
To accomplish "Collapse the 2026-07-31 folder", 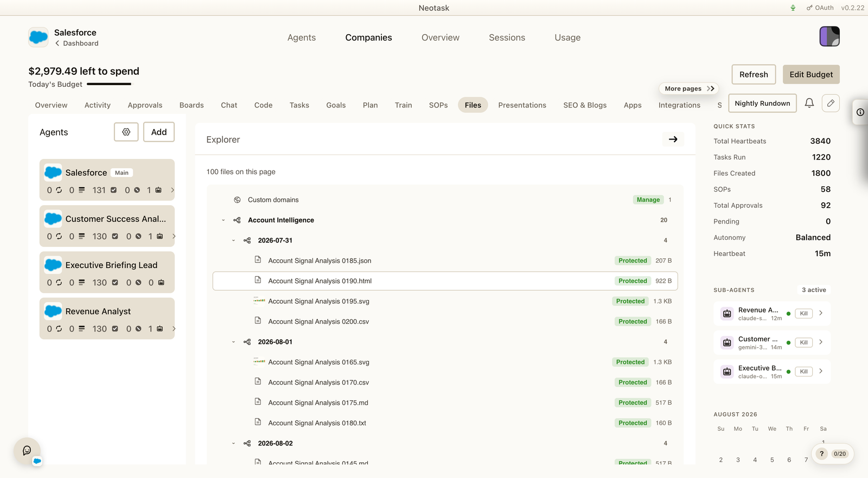I will point(233,240).
